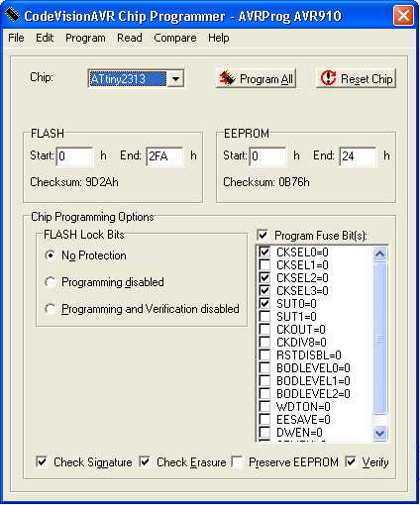
Task: Choose Programming and Verification disabled
Action: [x=50, y=309]
